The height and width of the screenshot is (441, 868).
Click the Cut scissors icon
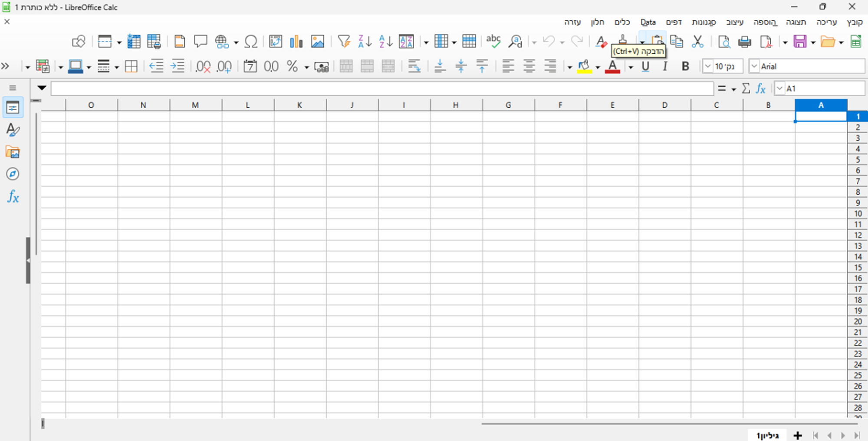(697, 42)
